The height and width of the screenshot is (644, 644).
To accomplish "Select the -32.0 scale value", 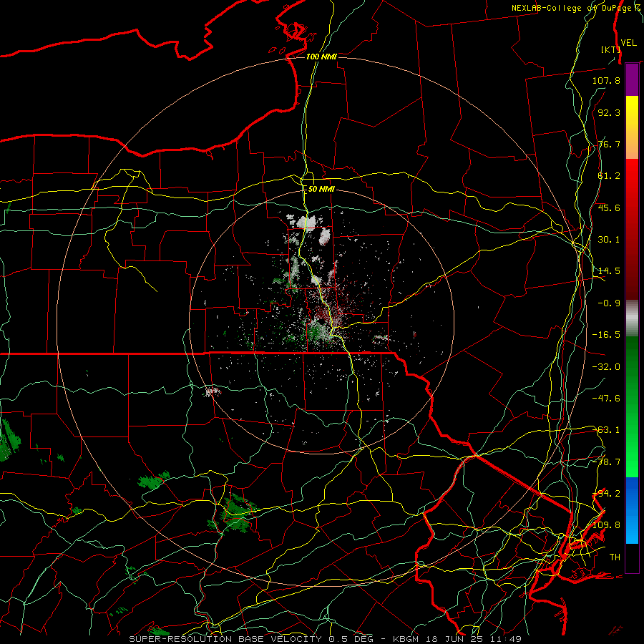I will [606, 367].
